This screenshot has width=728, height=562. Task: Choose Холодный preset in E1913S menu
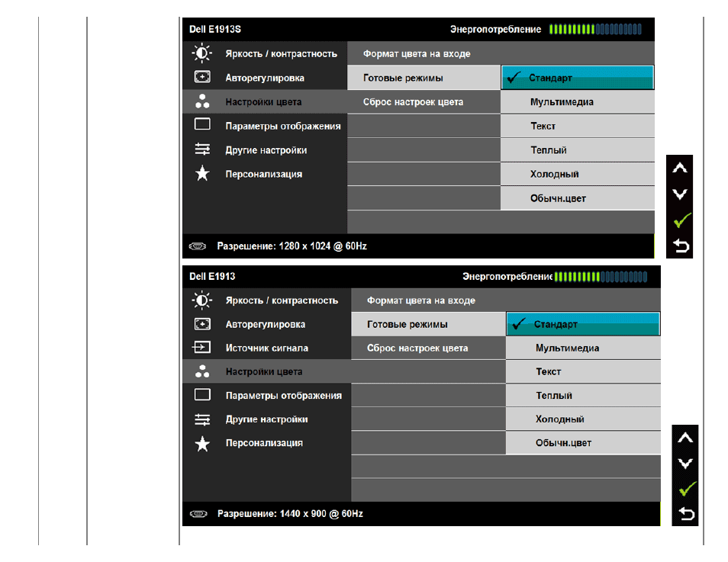(578, 174)
